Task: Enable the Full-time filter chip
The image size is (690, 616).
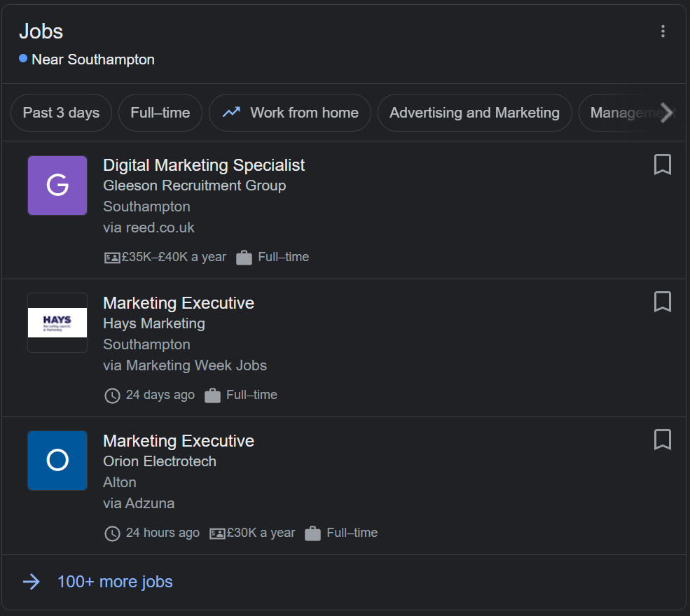Action: click(x=160, y=112)
